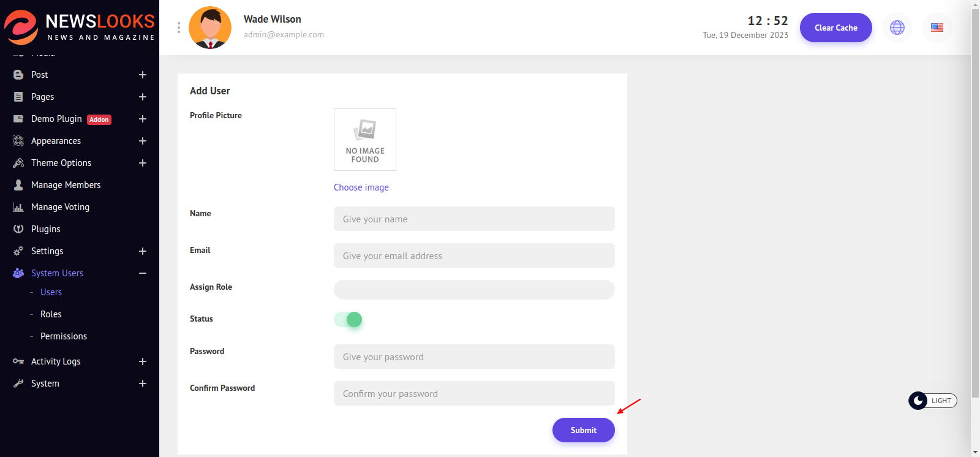Click the three-dot menu beside avatar

pyautogui.click(x=178, y=28)
